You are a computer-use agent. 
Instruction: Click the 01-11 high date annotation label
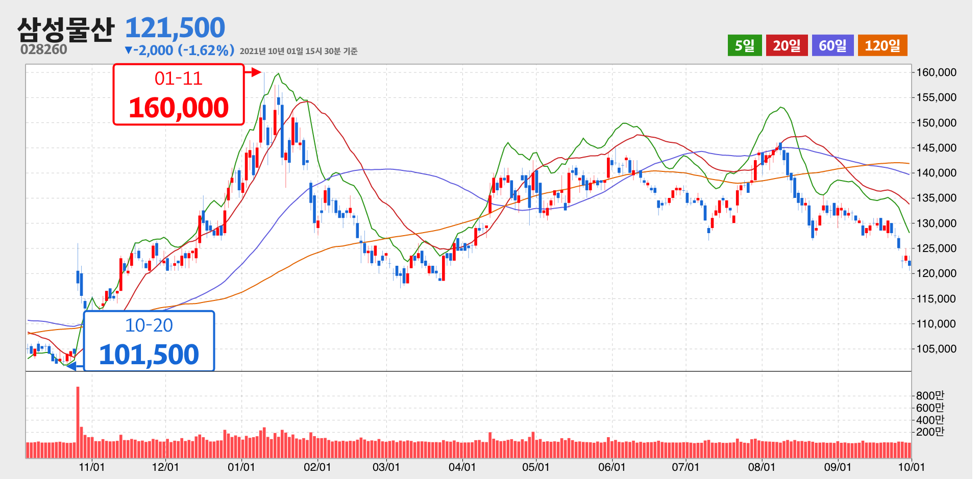[x=179, y=78]
